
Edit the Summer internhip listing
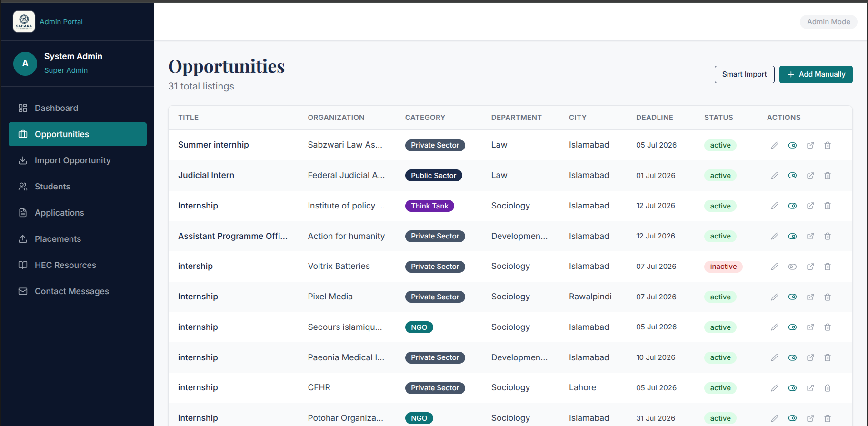775,145
